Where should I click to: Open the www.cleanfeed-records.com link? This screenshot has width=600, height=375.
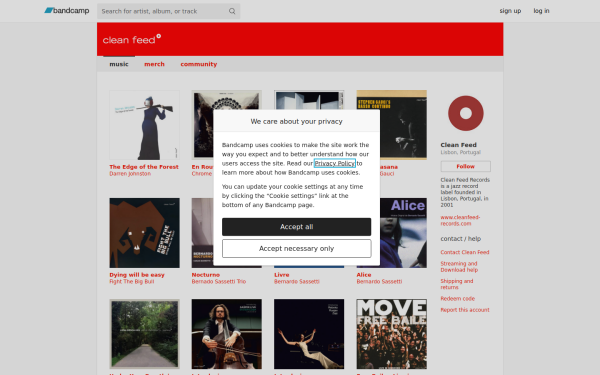pos(460,220)
